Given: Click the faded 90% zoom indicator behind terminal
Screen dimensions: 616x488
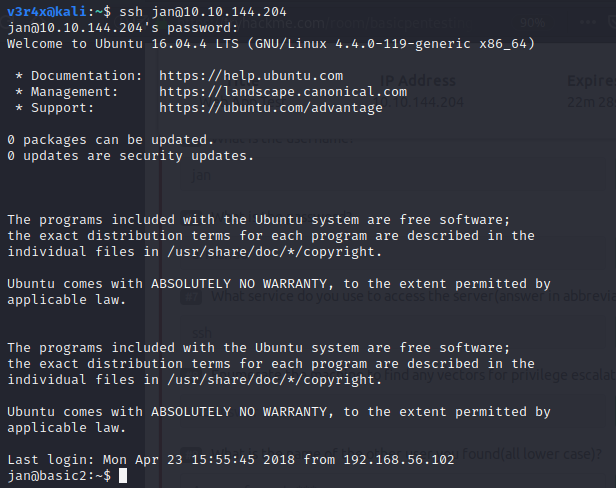Looking at the screenshot, I should point(532,23).
